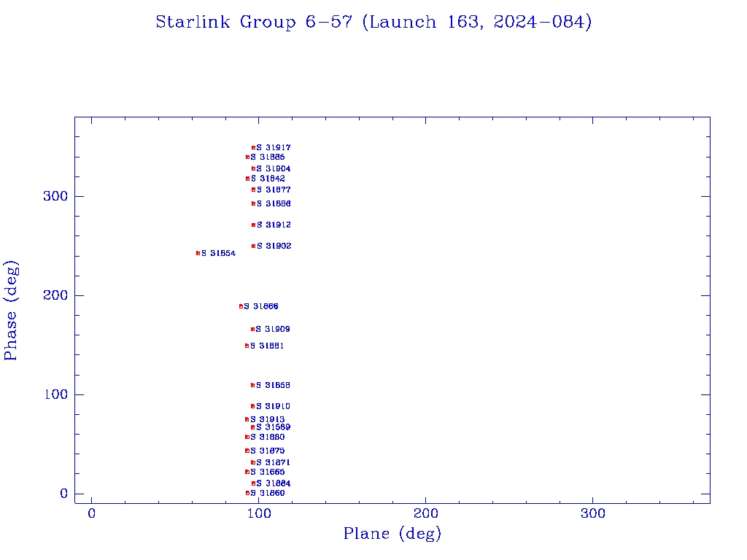Click the plot title Starlink Group 6-57
Viewport: 747px width, 560px height.
tap(373, 23)
